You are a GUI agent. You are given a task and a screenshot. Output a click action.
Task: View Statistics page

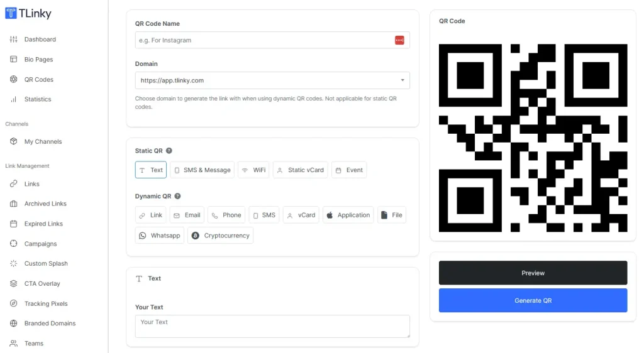[37, 99]
